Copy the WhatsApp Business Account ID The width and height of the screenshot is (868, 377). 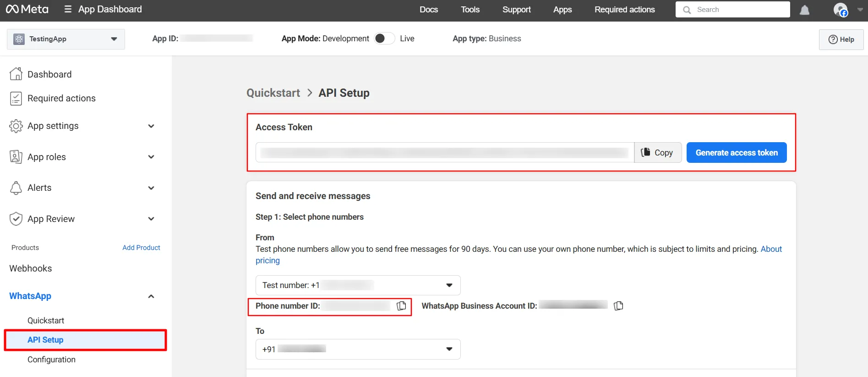618,306
